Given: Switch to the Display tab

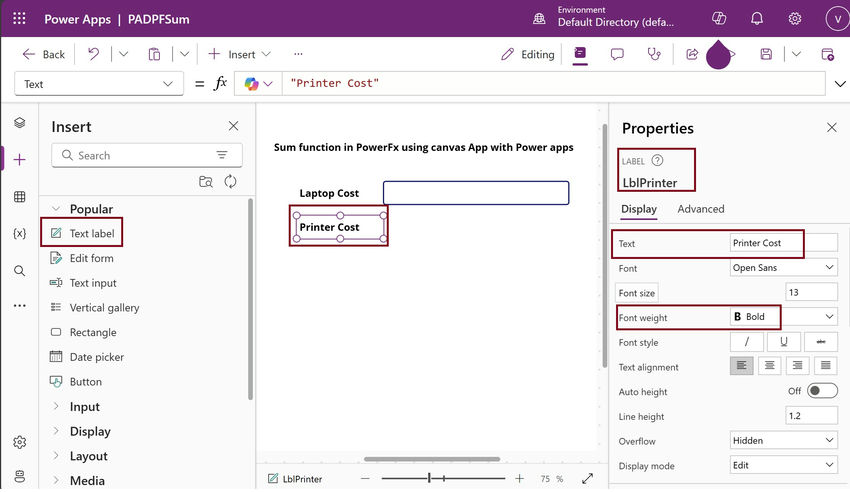Looking at the screenshot, I should tap(639, 209).
